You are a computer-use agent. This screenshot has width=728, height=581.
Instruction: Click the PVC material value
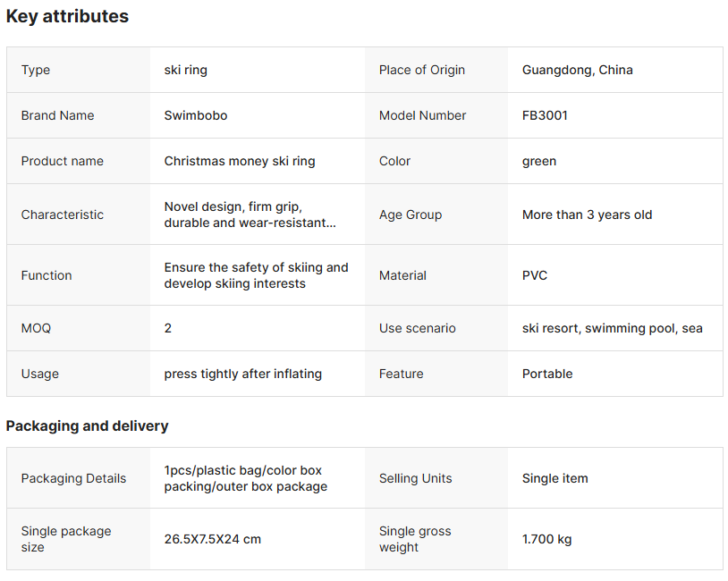(535, 275)
